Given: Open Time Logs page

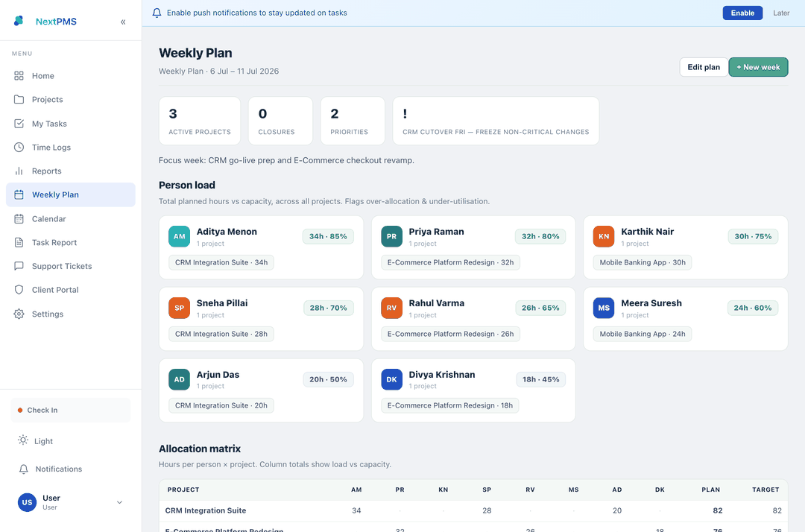Looking at the screenshot, I should (70, 148).
